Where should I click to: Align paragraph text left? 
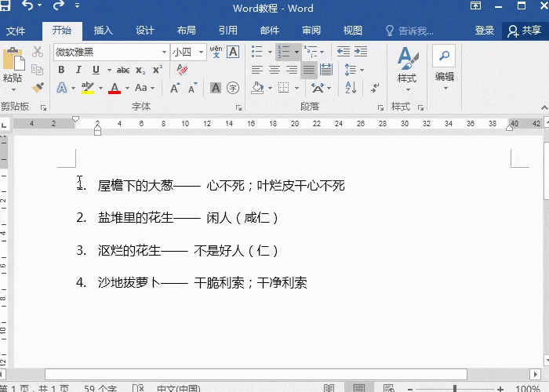[257, 70]
